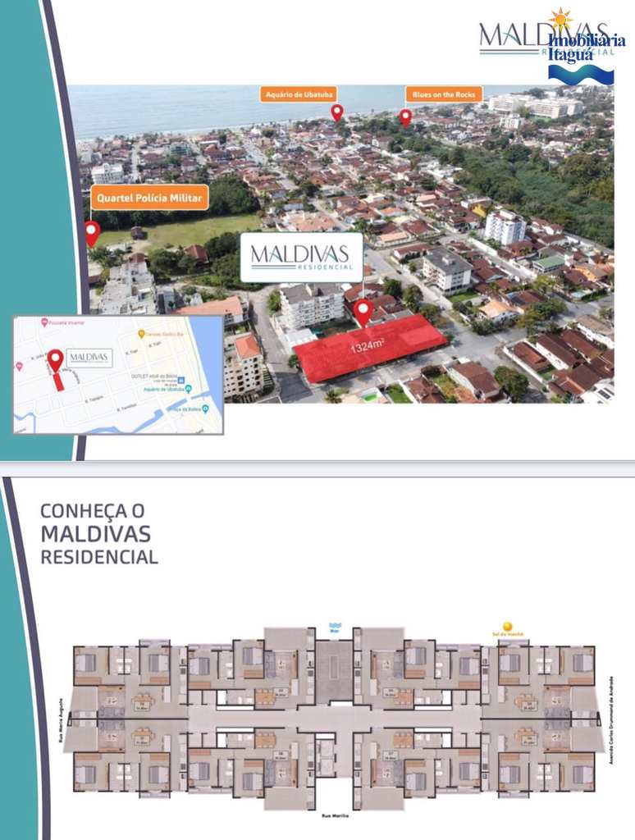Click the orange Quartel Polícia Militar label
This screenshot has width=635, height=840.
point(149,198)
